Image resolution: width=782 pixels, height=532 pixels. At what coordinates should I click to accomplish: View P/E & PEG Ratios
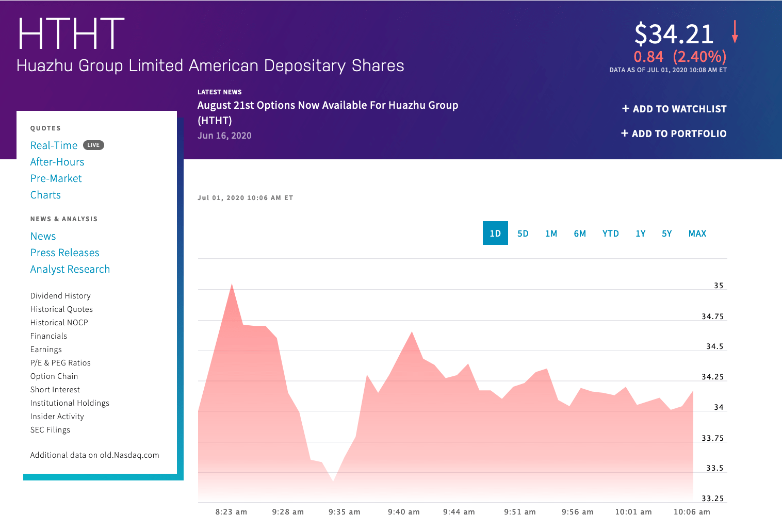tap(60, 363)
